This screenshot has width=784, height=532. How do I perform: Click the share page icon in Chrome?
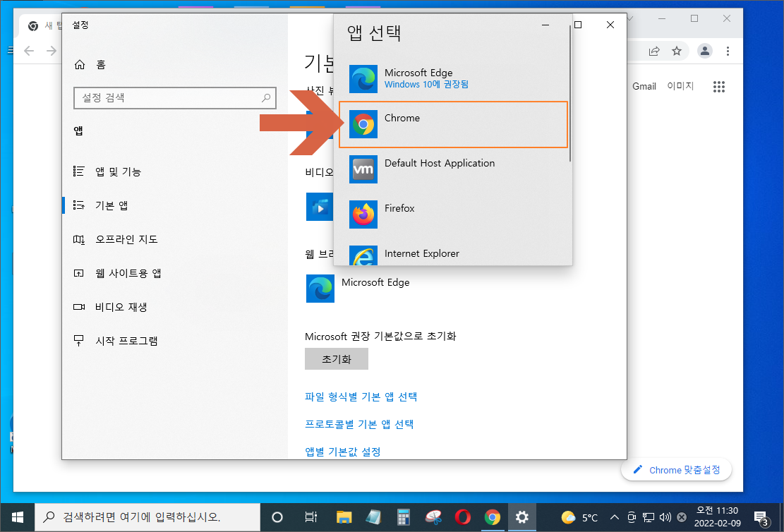click(654, 51)
